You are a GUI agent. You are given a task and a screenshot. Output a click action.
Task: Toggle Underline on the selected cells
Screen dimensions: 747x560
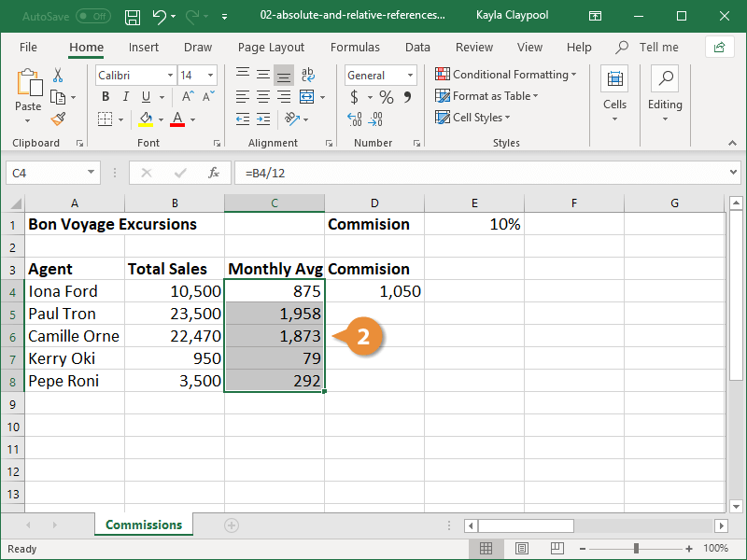[147, 96]
